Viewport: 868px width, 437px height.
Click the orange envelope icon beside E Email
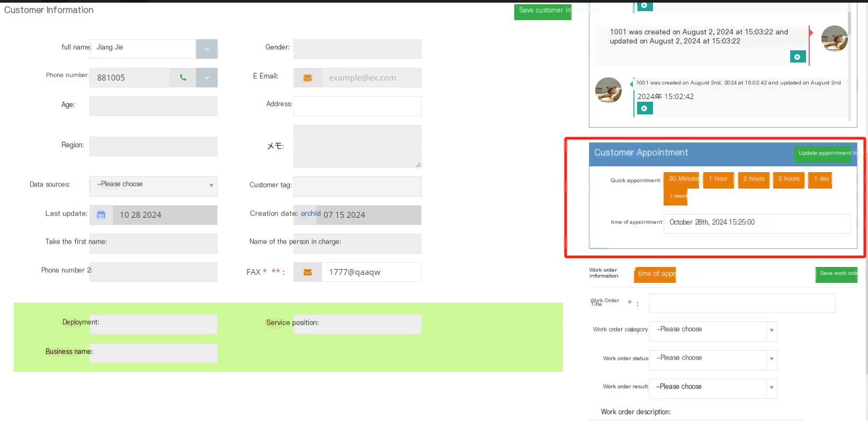307,77
